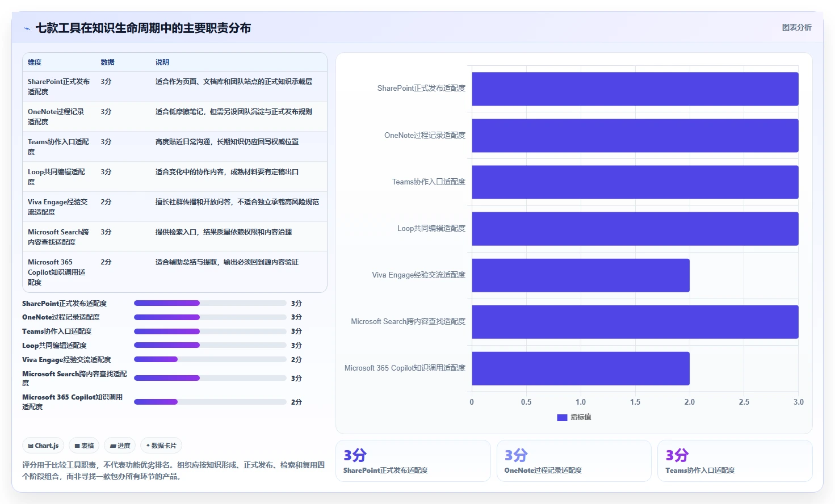This screenshot has height=504, width=835.
Task: Click the footnote starting with 评分用于比较工具职责
Action: [174, 471]
